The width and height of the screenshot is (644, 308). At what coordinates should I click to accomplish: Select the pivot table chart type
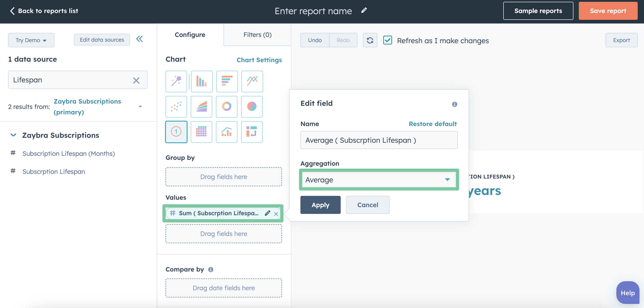(252, 132)
